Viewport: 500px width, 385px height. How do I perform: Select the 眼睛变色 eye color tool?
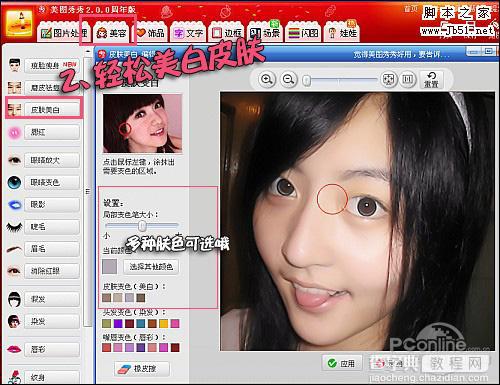(x=52, y=182)
